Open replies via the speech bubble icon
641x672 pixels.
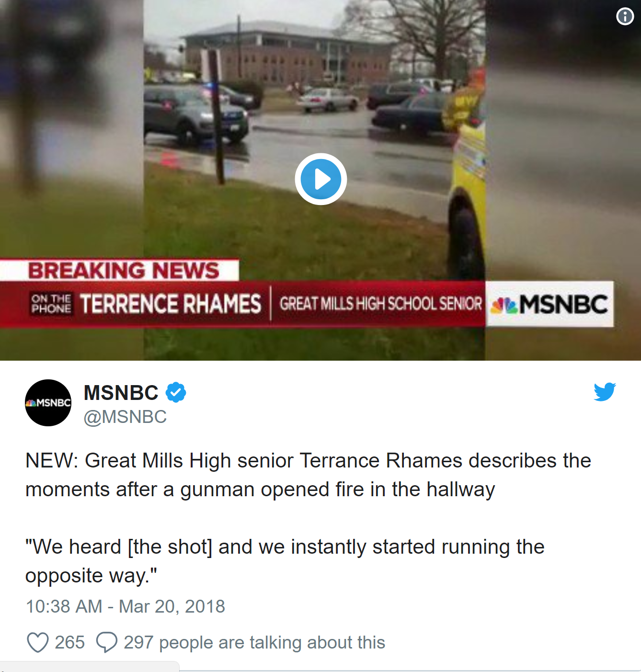coord(106,642)
